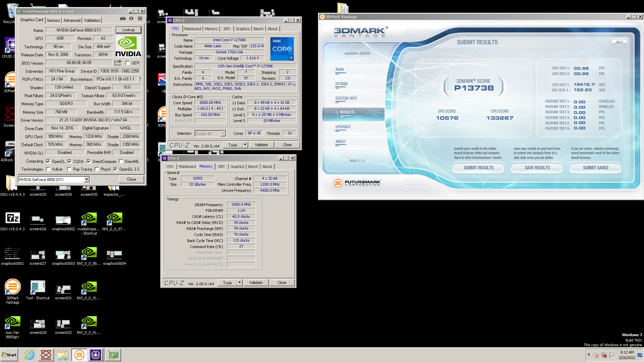Click the 3DMark Vantage orange taskbar icon
The image size is (644, 362).
coord(79,355)
